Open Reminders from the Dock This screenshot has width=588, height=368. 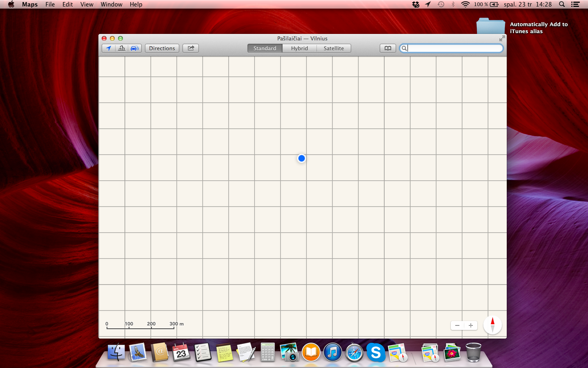click(x=203, y=352)
